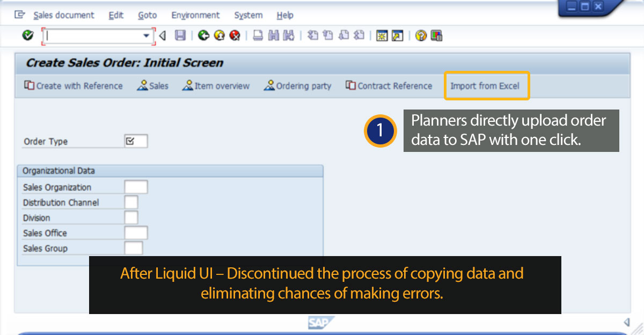Click the Create with Reference button

(74, 86)
